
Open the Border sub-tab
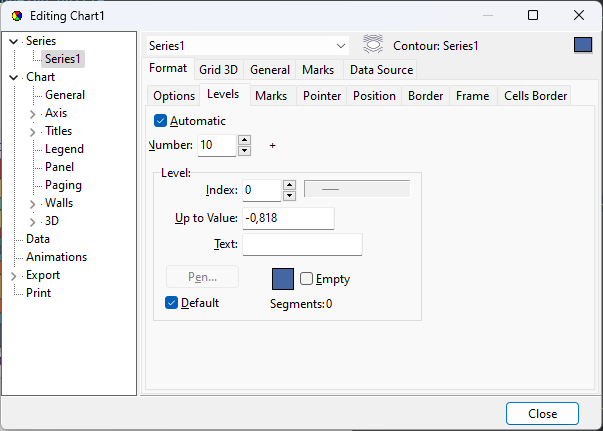pos(425,96)
